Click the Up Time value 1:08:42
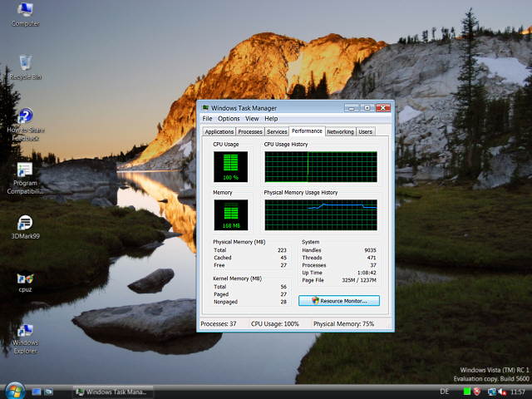 pos(367,273)
